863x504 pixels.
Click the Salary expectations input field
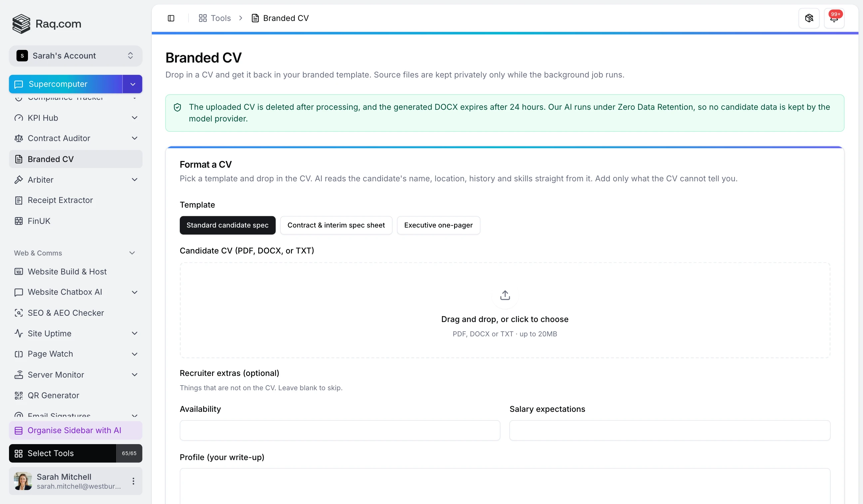670,430
